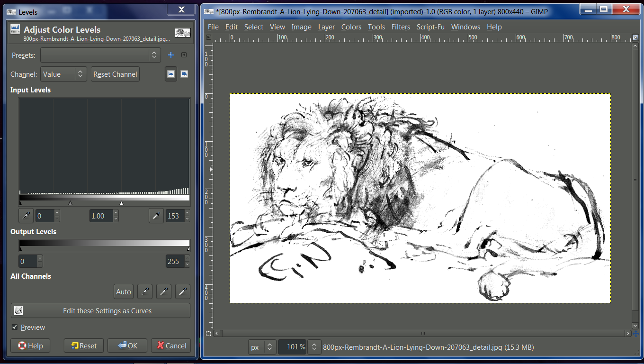
Task: Toggle Quick Mask at canvas bottom-left corner
Action: [208, 334]
